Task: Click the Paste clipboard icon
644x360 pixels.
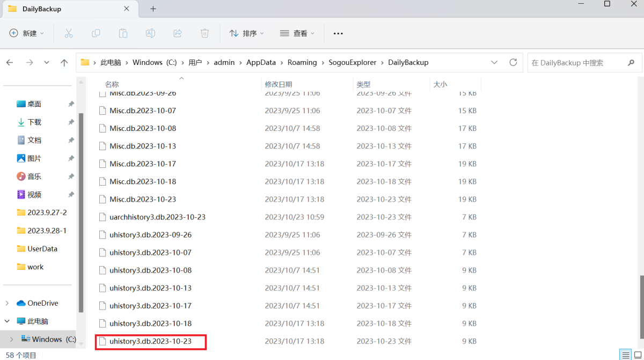Action: click(123, 33)
